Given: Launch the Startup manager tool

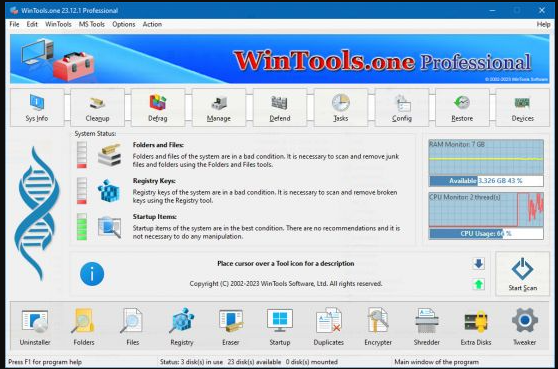Looking at the screenshot, I should (x=280, y=327).
